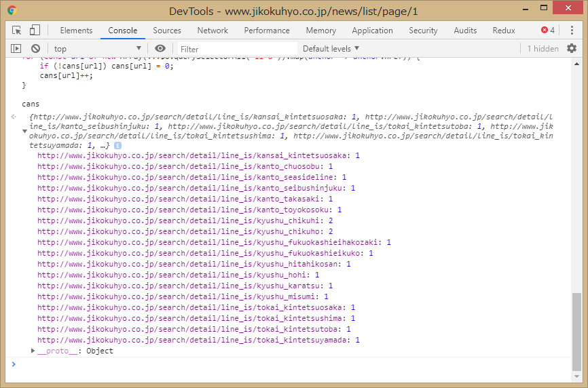Screen dimensions: 588x388
Task: Switch to the Network tab
Action: click(213, 31)
